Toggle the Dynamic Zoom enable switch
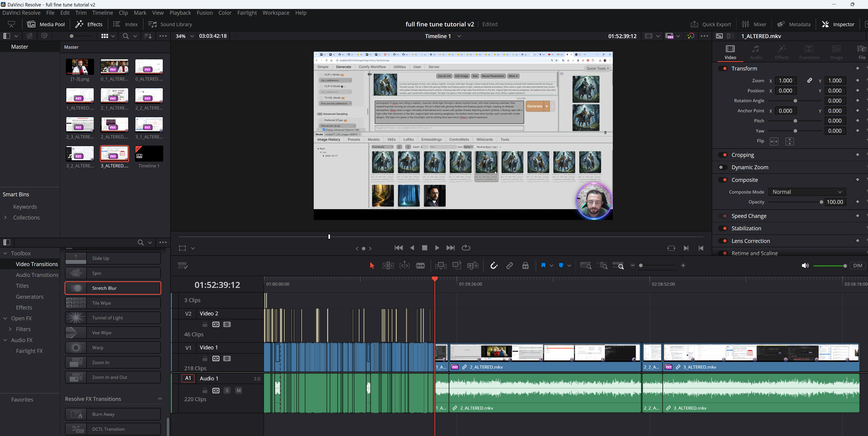The width and height of the screenshot is (868, 436). pyautogui.click(x=722, y=167)
